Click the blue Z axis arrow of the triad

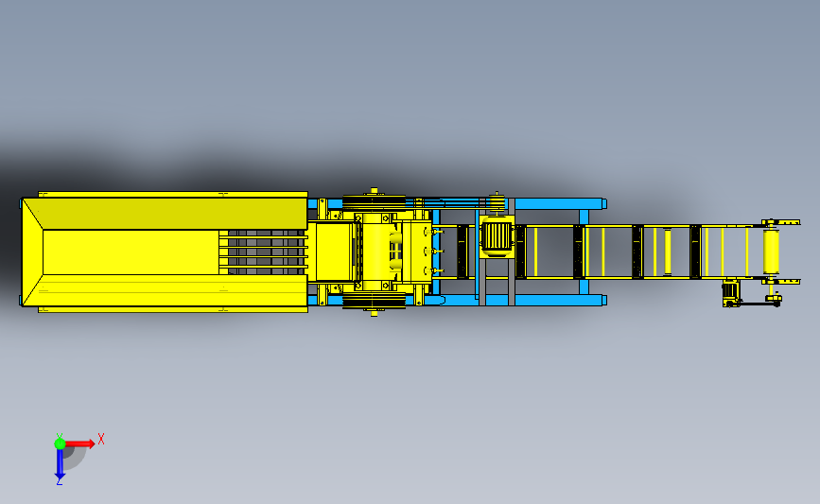point(60,464)
